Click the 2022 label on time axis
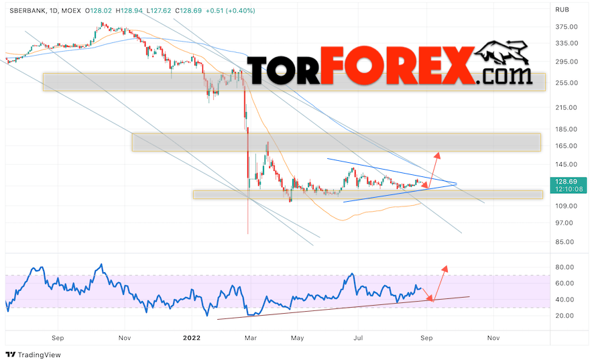The height and width of the screenshot is (364, 594). [x=192, y=338]
